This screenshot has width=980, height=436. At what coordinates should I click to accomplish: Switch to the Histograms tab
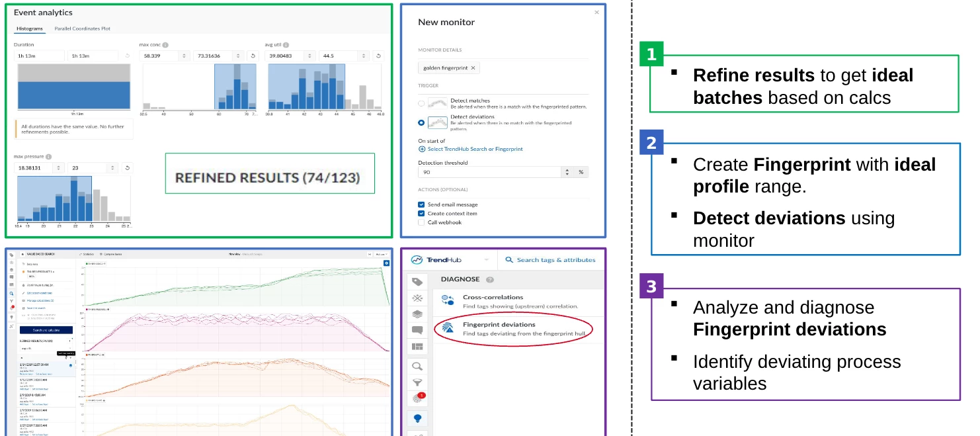30,29
